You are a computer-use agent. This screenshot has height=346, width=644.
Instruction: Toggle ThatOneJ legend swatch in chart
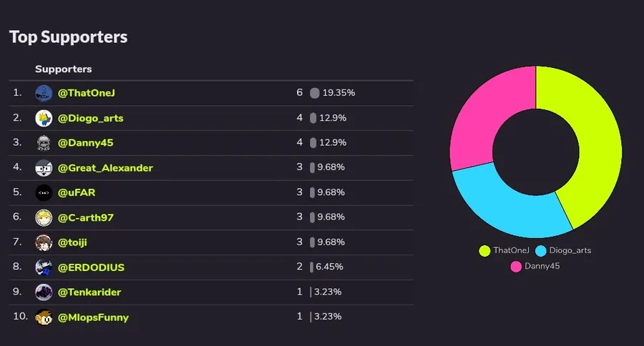[484, 250]
